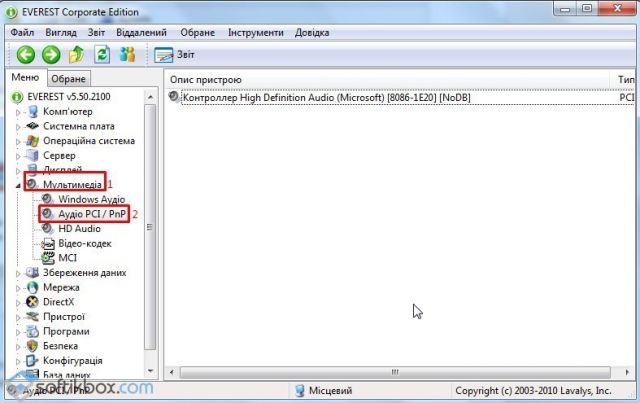The image size is (640, 403).
Task: Go forward with the green right arrow
Action: [x=51, y=55]
